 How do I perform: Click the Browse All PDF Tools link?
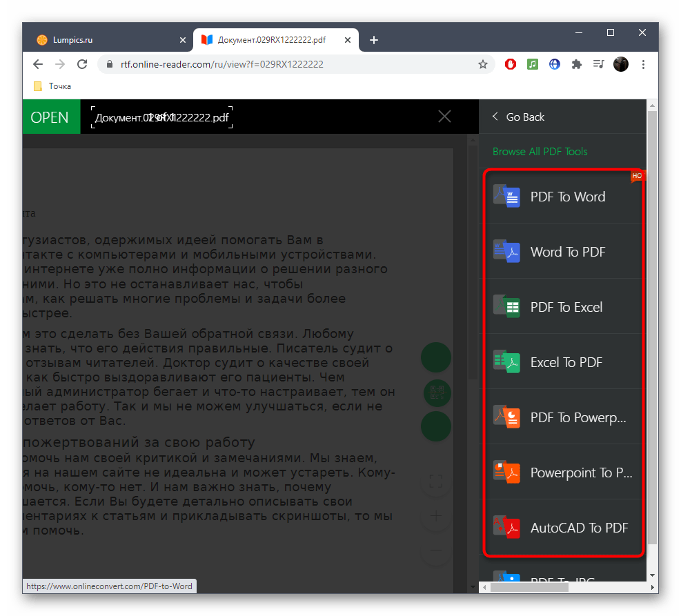(x=540, y=152)
